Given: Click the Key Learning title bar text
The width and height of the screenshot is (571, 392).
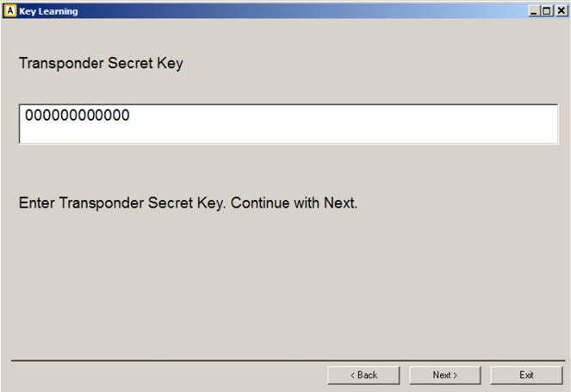Looking at the screenshot, I should point(48,11).
